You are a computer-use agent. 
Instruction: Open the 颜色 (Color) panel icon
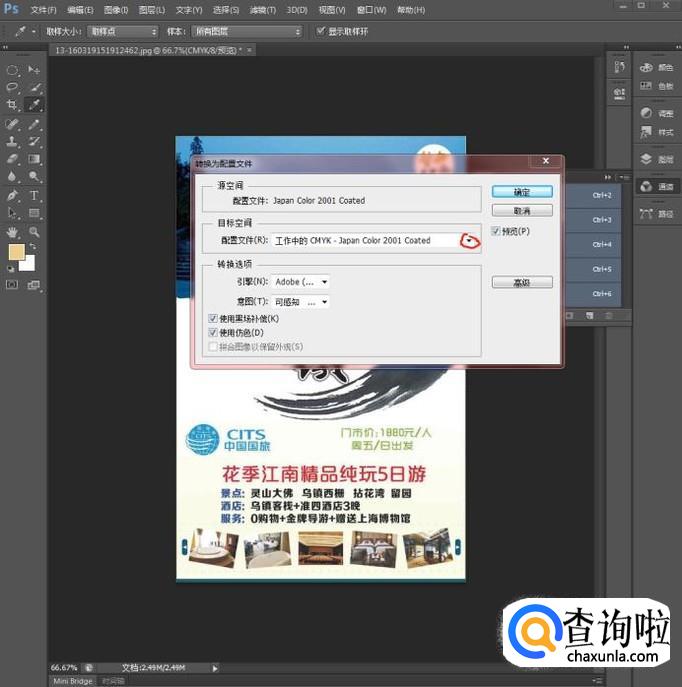(657, 67)
